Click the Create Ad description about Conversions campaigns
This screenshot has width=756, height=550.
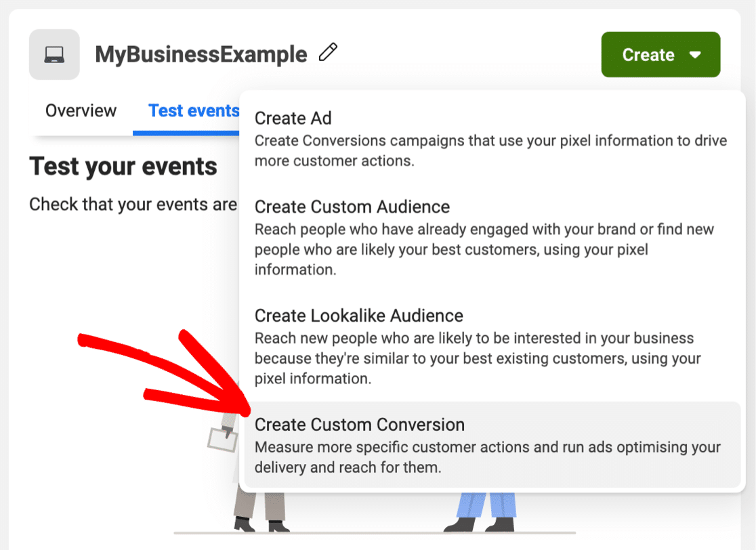(490, 151)
